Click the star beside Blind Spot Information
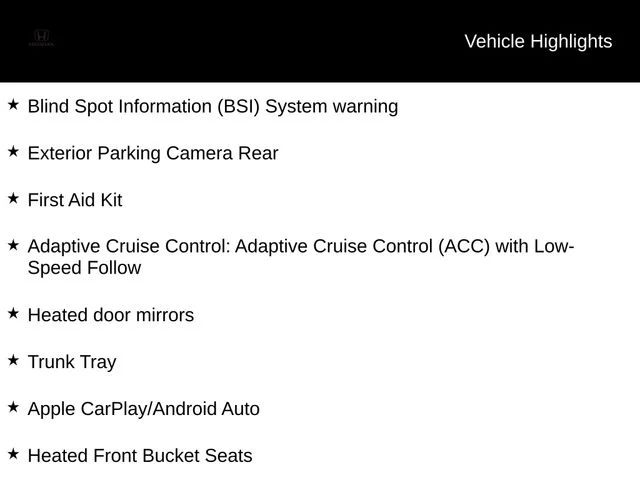This screenshot has width=640, height=480. coord(13,104)
